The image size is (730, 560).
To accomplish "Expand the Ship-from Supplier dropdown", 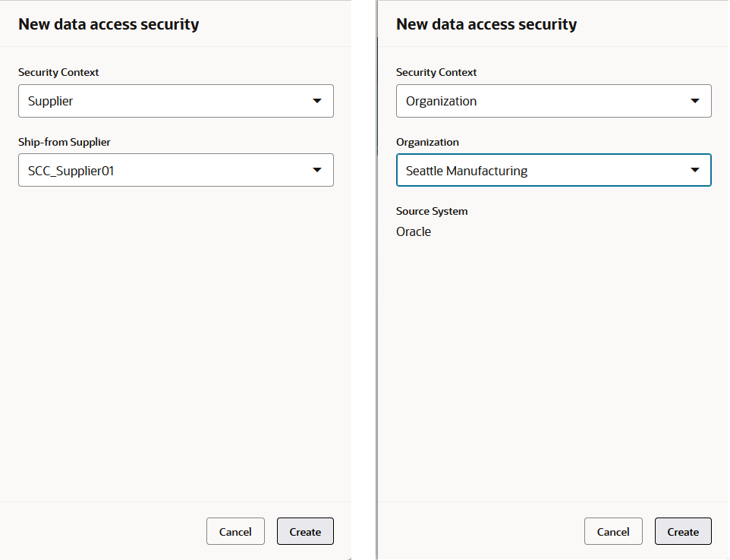I will (x=175, y=170).
